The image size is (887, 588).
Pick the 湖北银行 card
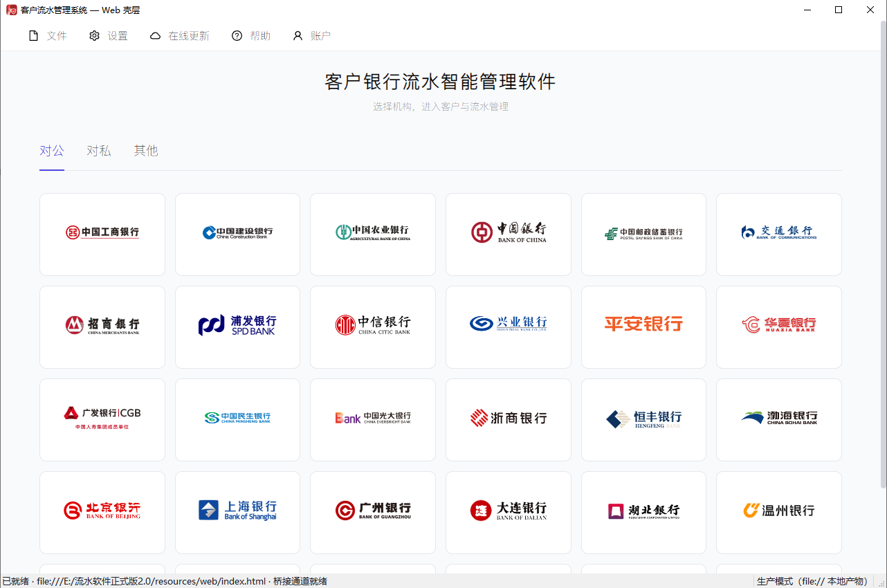643,513
